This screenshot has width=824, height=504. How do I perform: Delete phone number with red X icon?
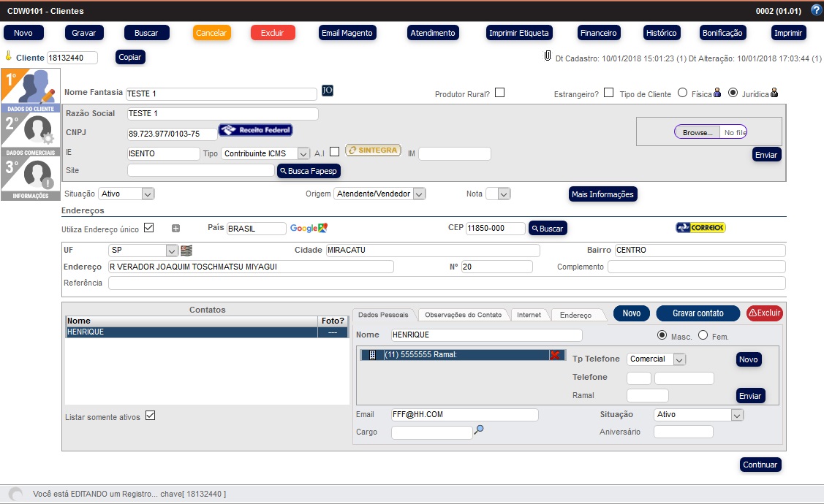[x=555, y=355]
